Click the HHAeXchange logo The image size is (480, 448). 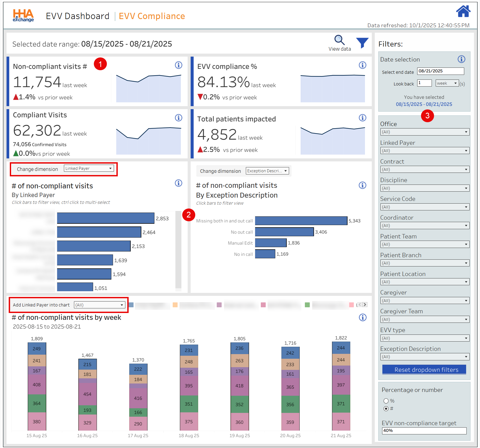23,16
